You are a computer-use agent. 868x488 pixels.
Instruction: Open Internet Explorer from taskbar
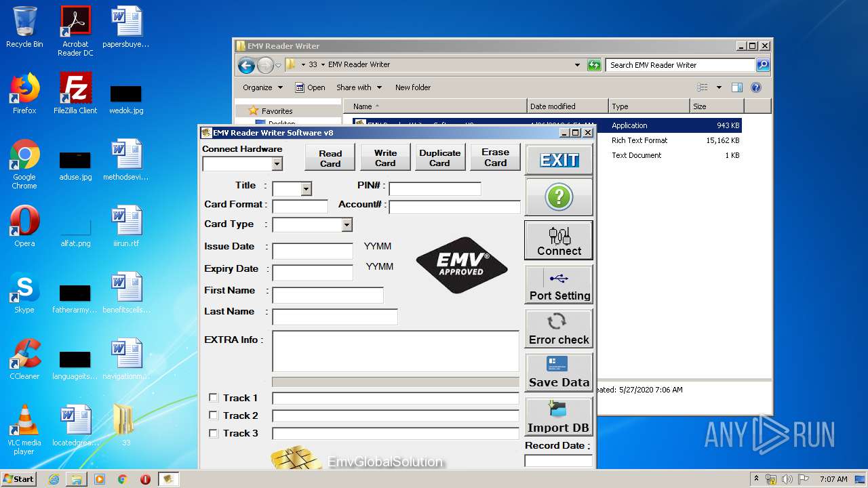point(54,479)
